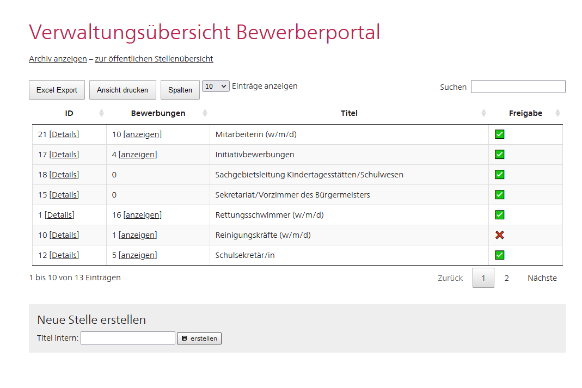This screenshot has height=388, width=582.
Task: Open Details for ID 15
Action: coord(64,195)
